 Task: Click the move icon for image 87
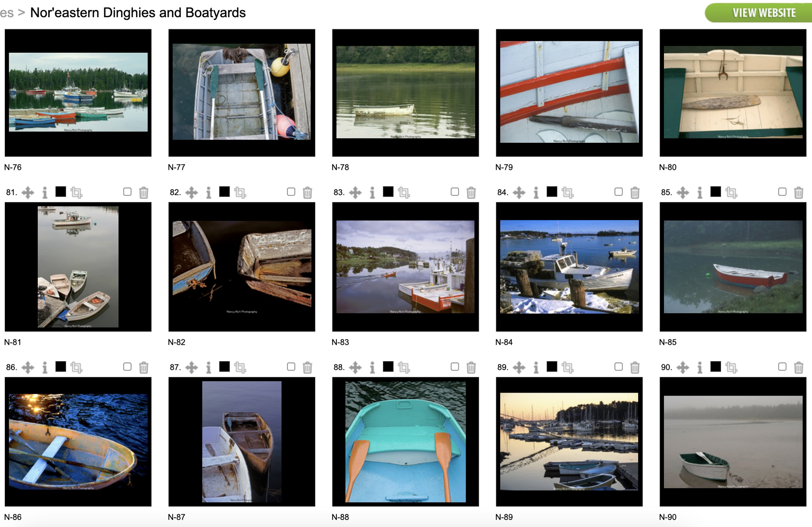191,367
